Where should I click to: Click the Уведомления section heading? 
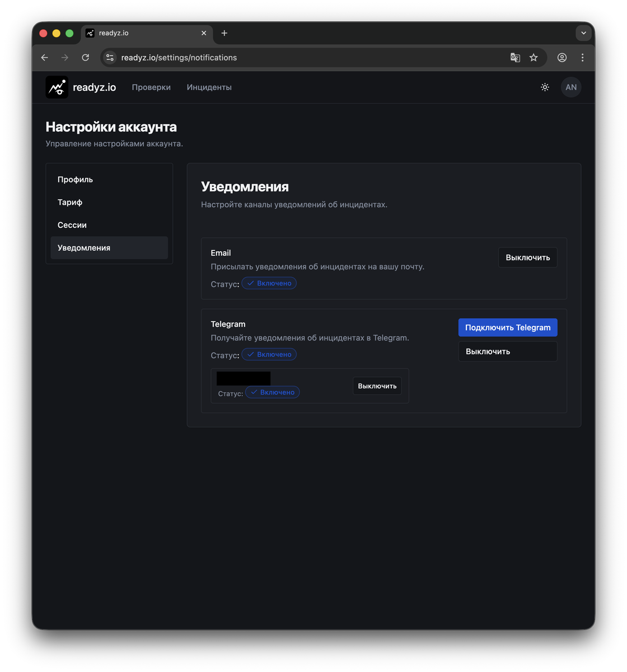pos(245,187)
